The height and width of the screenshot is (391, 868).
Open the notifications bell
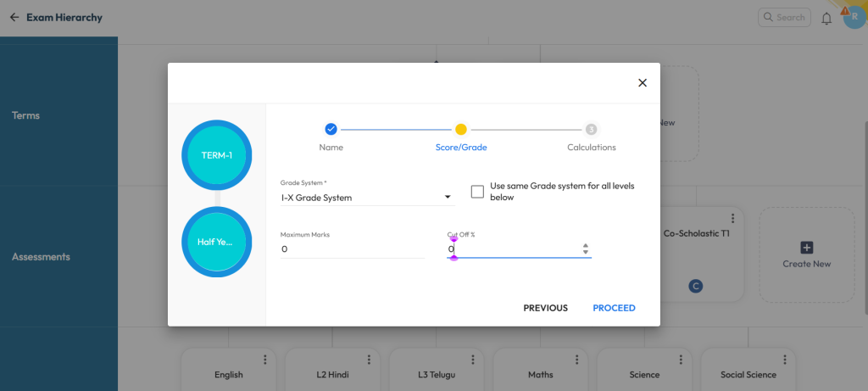826,18
